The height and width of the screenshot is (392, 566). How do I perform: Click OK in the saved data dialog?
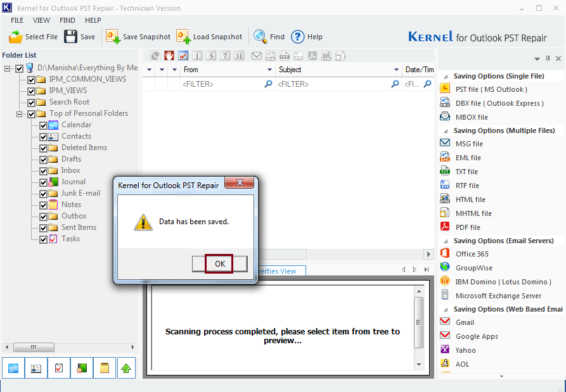point(220,264)
